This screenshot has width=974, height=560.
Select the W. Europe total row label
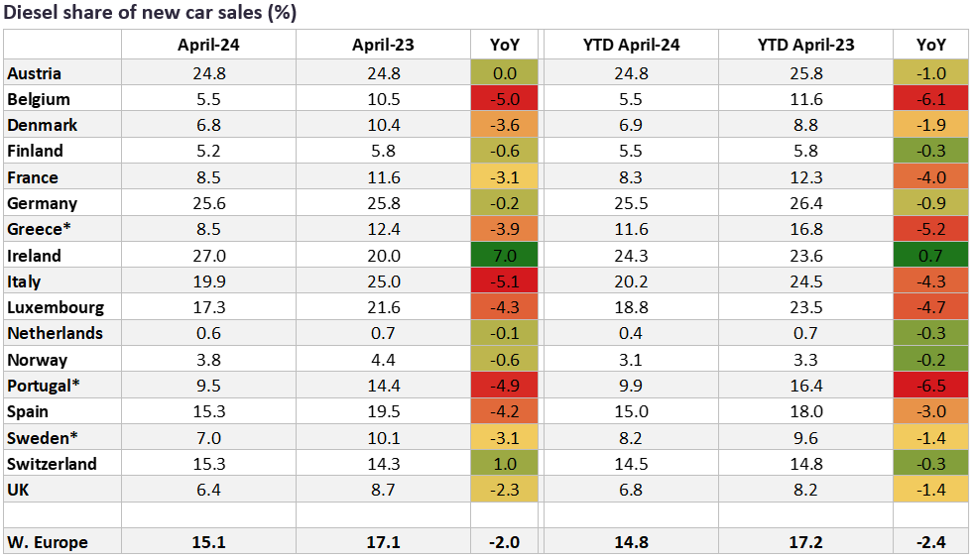[48, 541]
